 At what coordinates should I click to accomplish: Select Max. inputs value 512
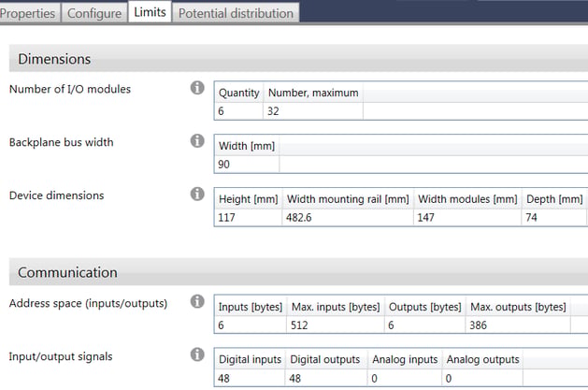[336, 325]
